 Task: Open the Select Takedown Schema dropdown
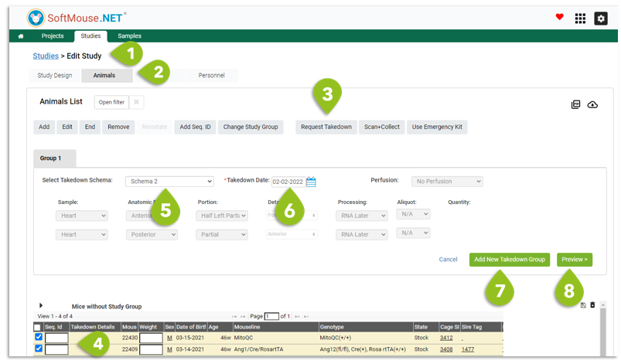point(169,181)
